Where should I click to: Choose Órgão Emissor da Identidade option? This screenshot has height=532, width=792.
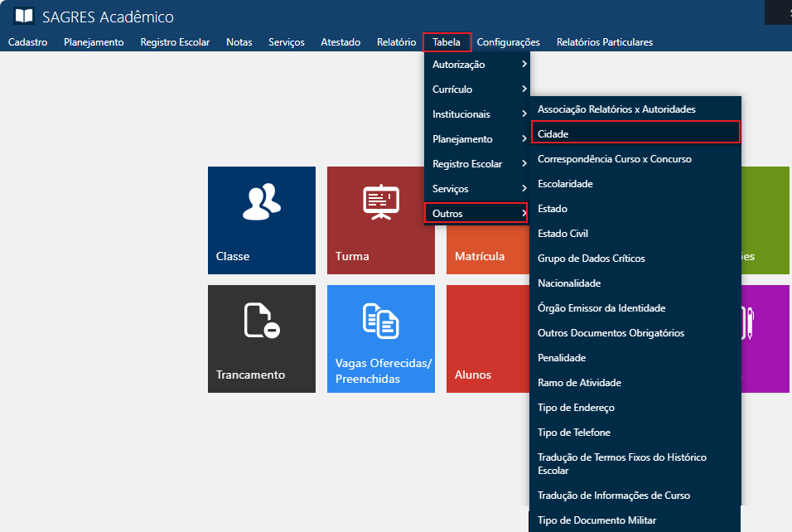tap(601, 308)
